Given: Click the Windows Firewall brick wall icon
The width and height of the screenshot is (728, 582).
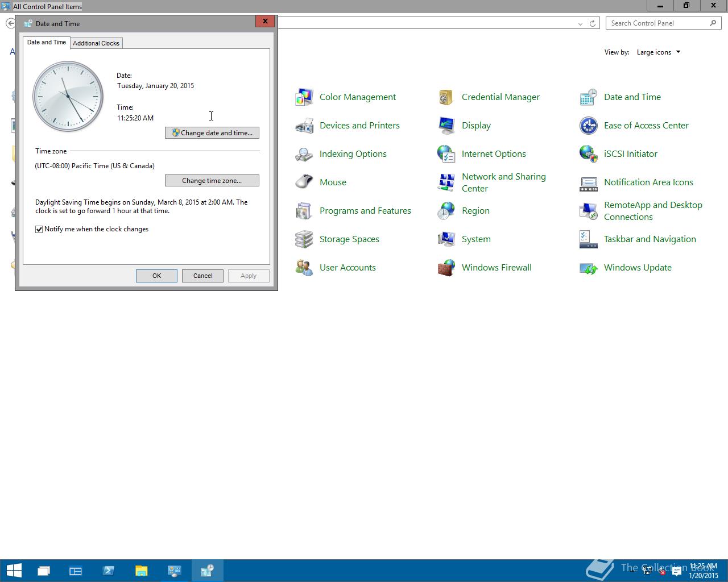Looking at the screenshot, I should [446, 268].
